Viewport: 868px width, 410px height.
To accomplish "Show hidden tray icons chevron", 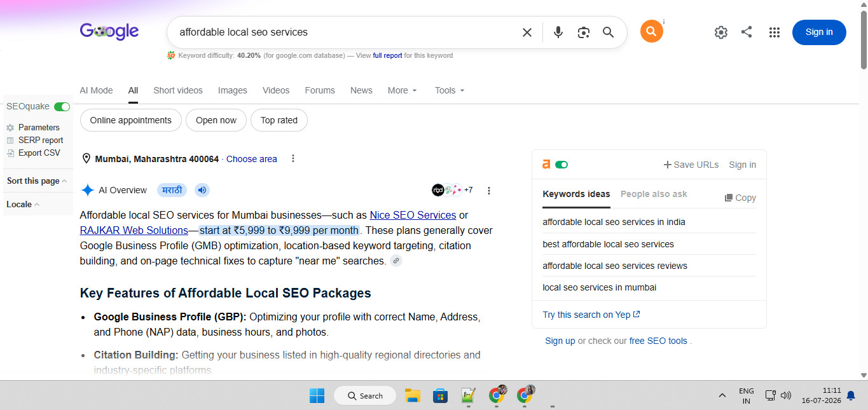I will 722,395.
